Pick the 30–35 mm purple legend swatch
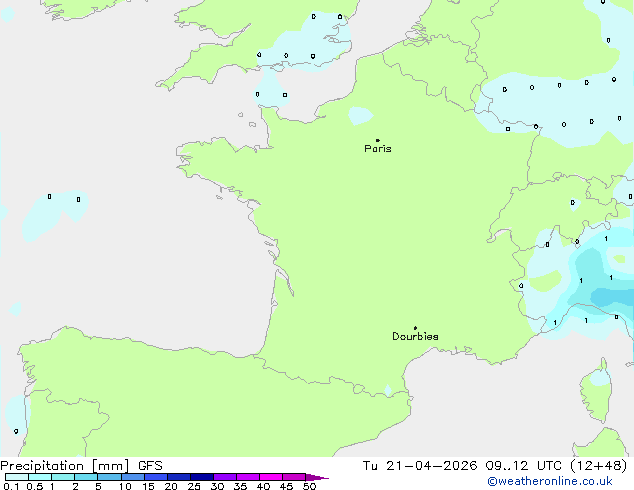 225,477
